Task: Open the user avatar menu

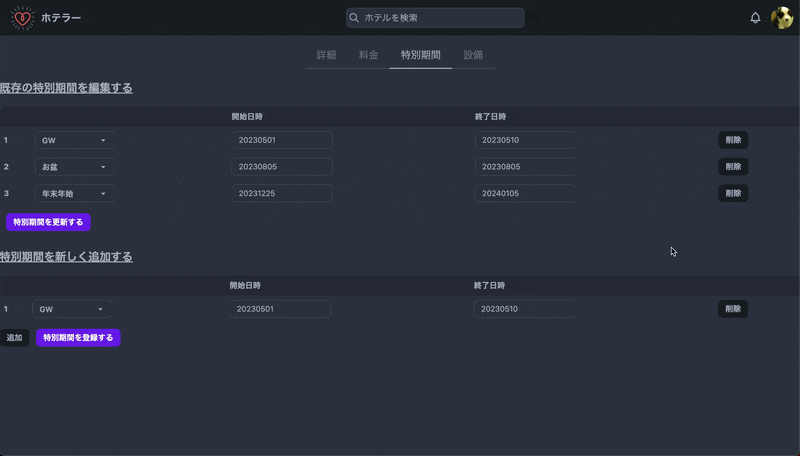Action: coord(782,18)
